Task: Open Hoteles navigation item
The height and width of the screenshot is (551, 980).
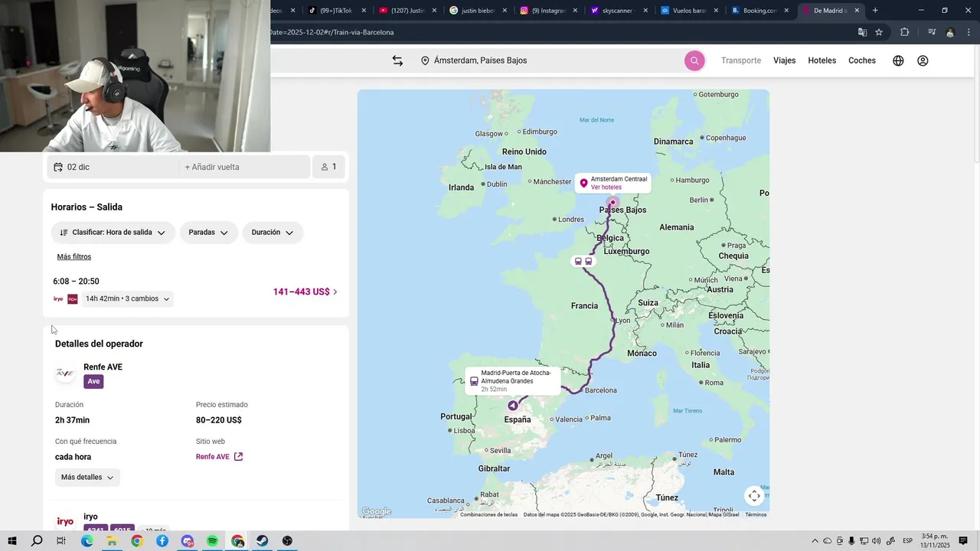Action: pyautogui.click(x=822, y=60)
